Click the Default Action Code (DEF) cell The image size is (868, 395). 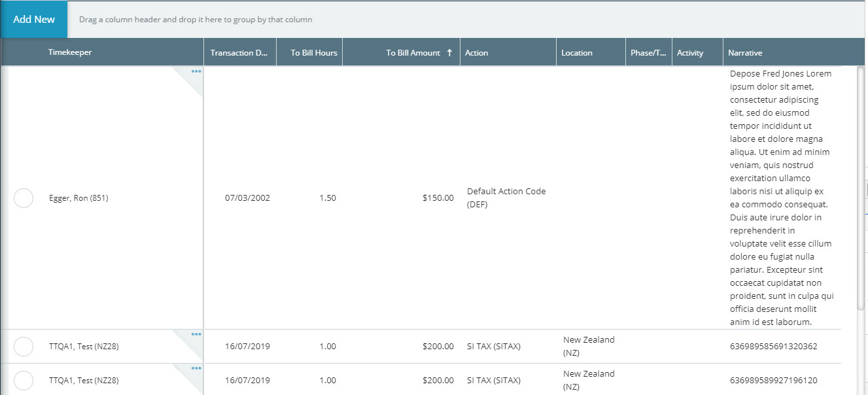(x=506, y=198)
